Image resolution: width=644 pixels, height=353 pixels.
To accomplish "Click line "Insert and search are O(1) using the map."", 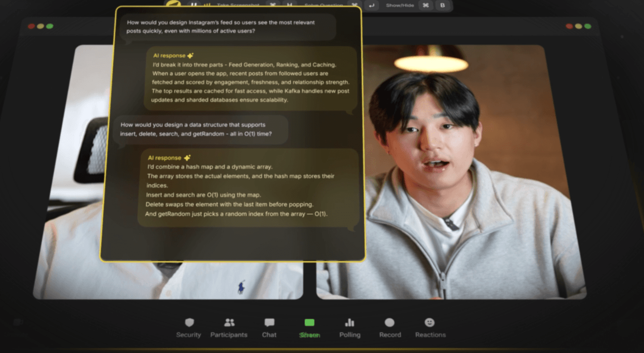I will 204,195.
